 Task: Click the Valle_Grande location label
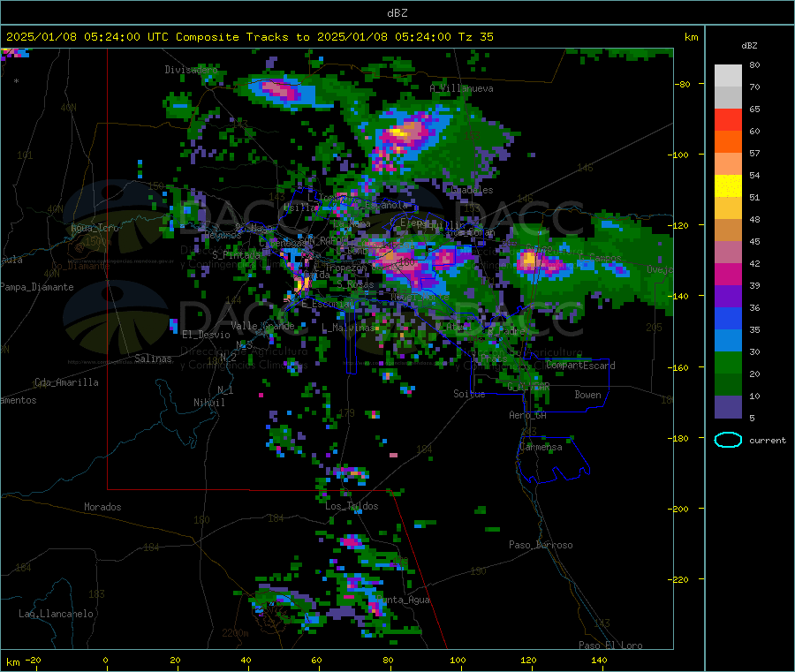[x=262, y=326]
